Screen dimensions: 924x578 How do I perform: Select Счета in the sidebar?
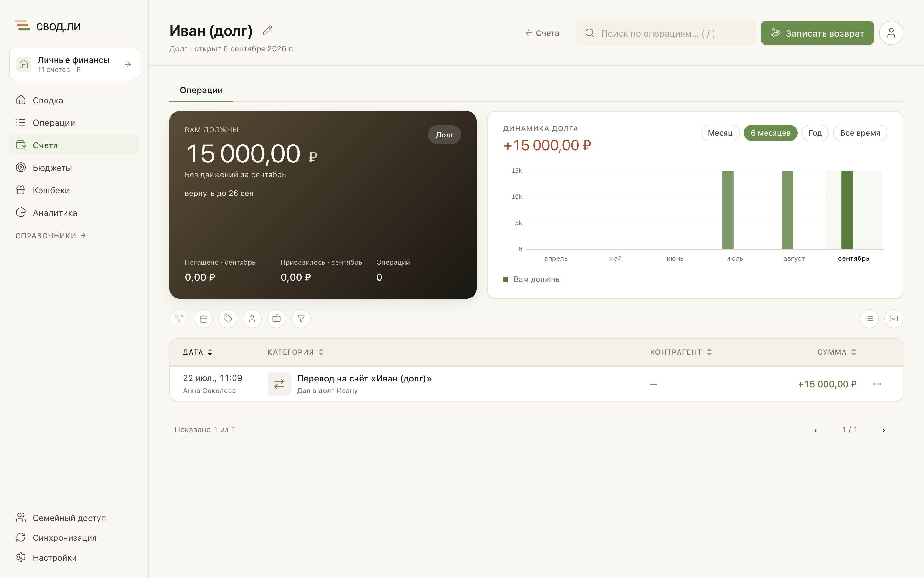click(74, 145)
